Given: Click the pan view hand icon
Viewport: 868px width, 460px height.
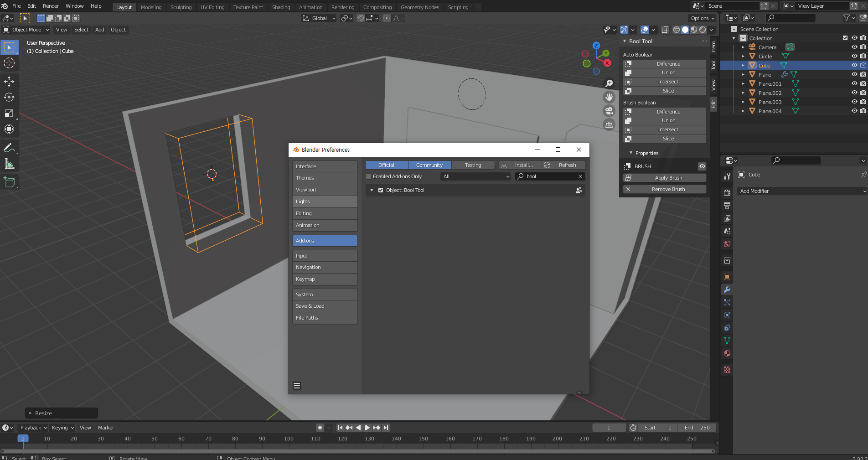Looking at the screenshot, I should tap(609, 97).
